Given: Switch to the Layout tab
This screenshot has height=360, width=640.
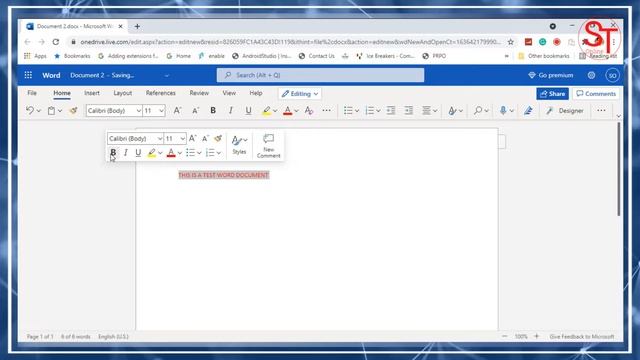Looking at the screenshot, I should pyautogui.click(x=122, y=93).
